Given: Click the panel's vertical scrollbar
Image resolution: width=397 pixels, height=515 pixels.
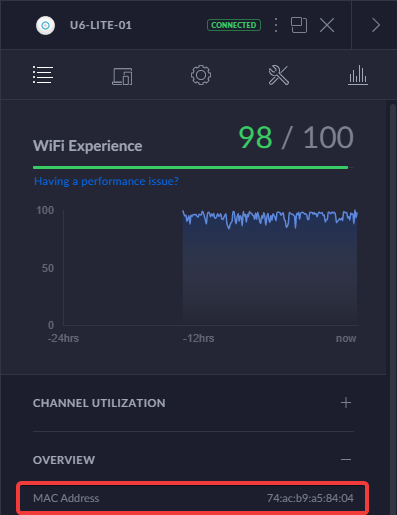Looking at the screenshot, I should pyautogui.click(x=393, y=307).
